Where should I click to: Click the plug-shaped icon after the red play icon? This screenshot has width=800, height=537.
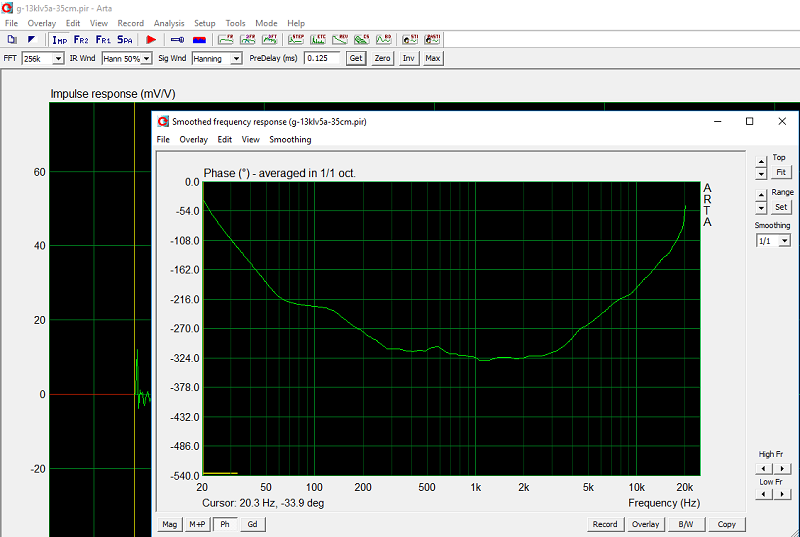point(177,39)
